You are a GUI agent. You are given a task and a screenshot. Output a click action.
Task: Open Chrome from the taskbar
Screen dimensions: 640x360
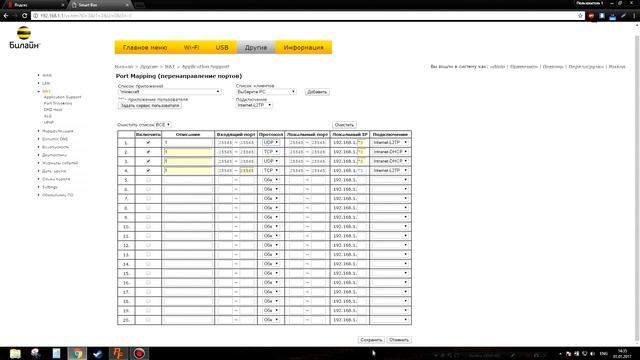click(x=77, y=353)
